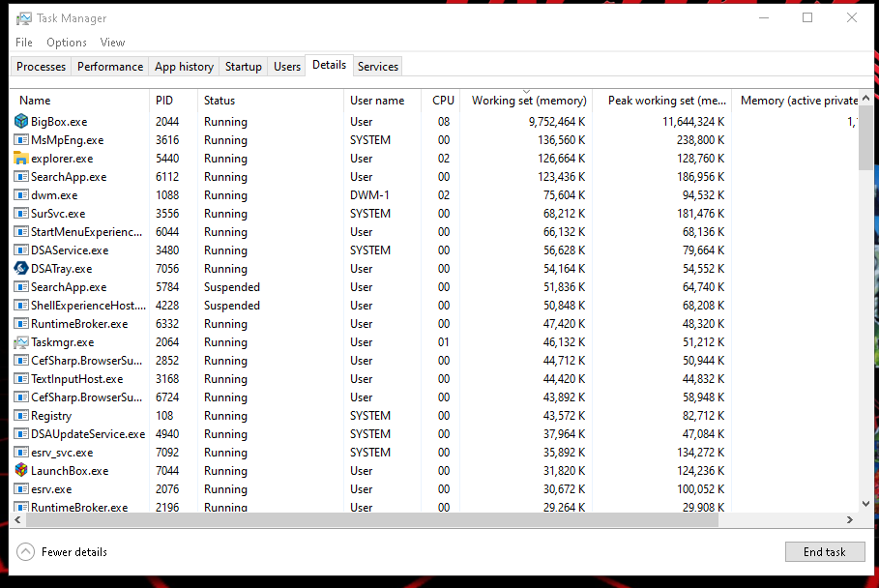Click the horizontal scrollbar right arrow

[x=850, y=520]
